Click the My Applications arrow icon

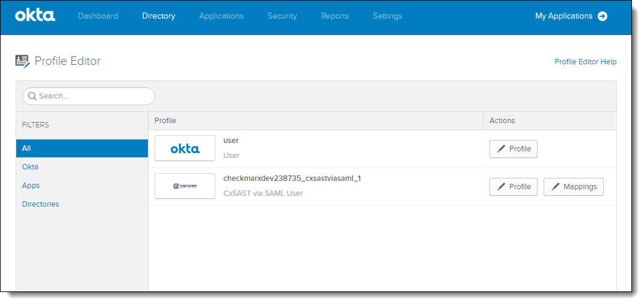tap(603, 16)
